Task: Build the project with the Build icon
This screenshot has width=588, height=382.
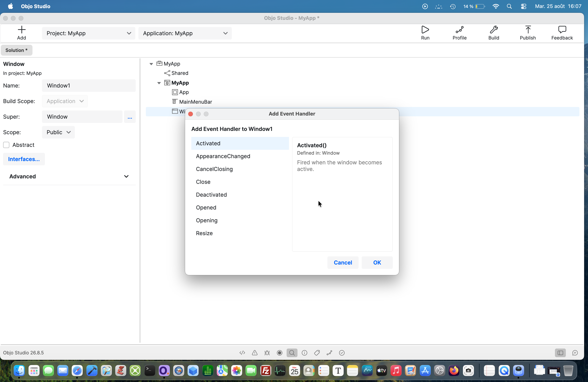Action: pos(494,33)
